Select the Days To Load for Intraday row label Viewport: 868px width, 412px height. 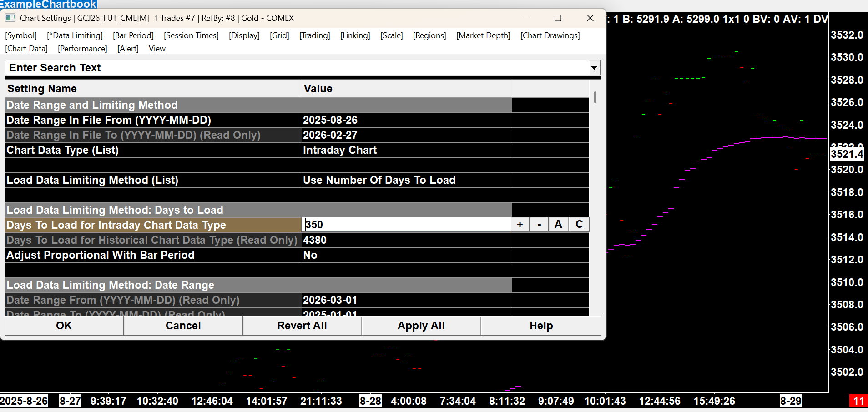pos(153,225)
